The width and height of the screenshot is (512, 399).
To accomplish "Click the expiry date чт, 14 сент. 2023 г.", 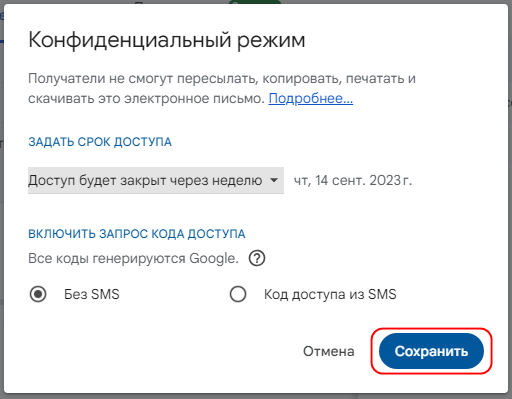I will pos(353,180).
